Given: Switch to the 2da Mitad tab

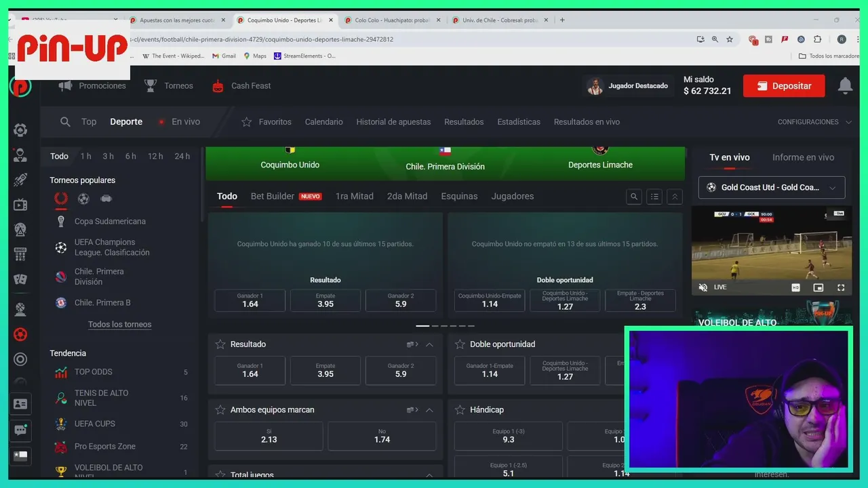Looking at the screenshot, I should 407,197.
